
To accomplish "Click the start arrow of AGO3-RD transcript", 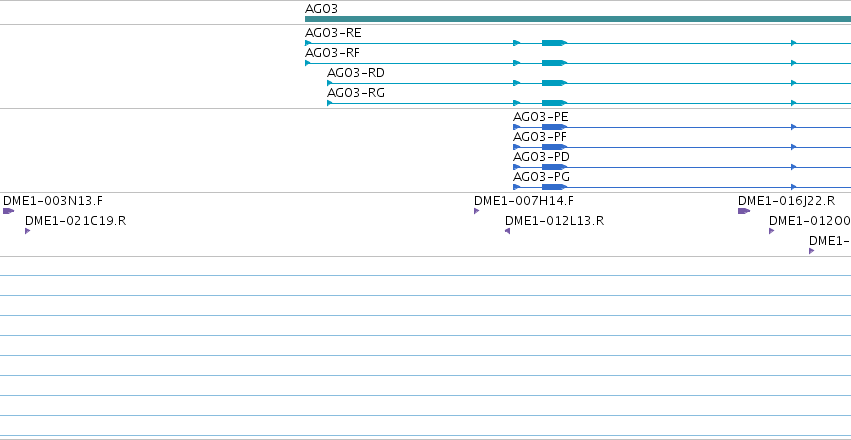I will click(329, 83).
